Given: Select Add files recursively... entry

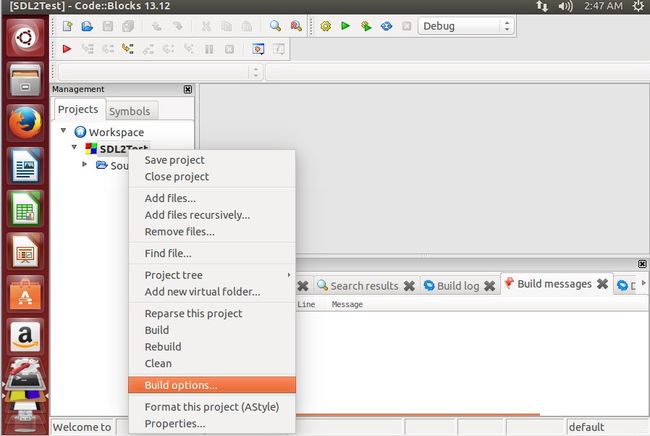Looking at the screenshot, I should 212,215.
